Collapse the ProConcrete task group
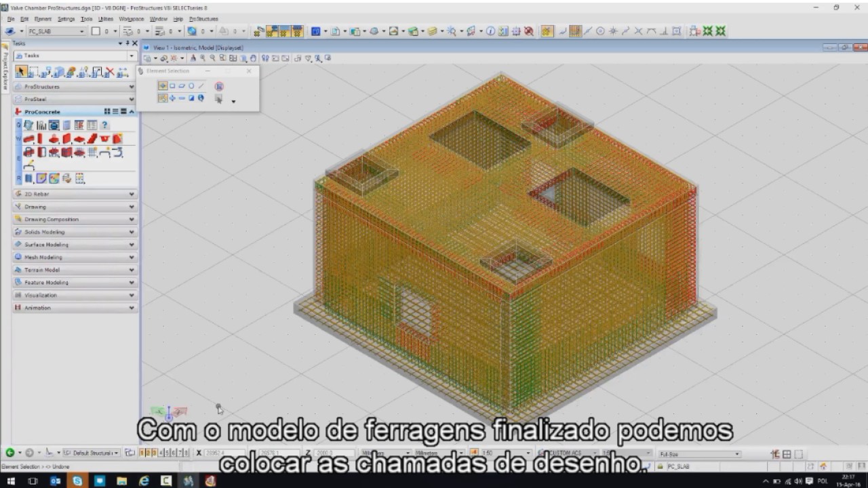 click(x=132, y=111)
